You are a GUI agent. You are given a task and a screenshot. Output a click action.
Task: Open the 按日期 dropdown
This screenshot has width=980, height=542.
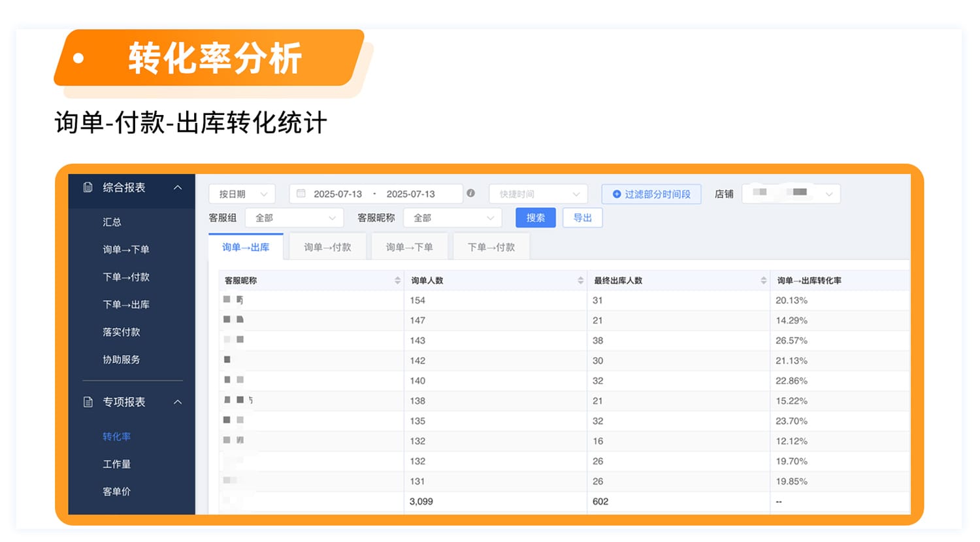pyautogui.click(x=242, y=194)
